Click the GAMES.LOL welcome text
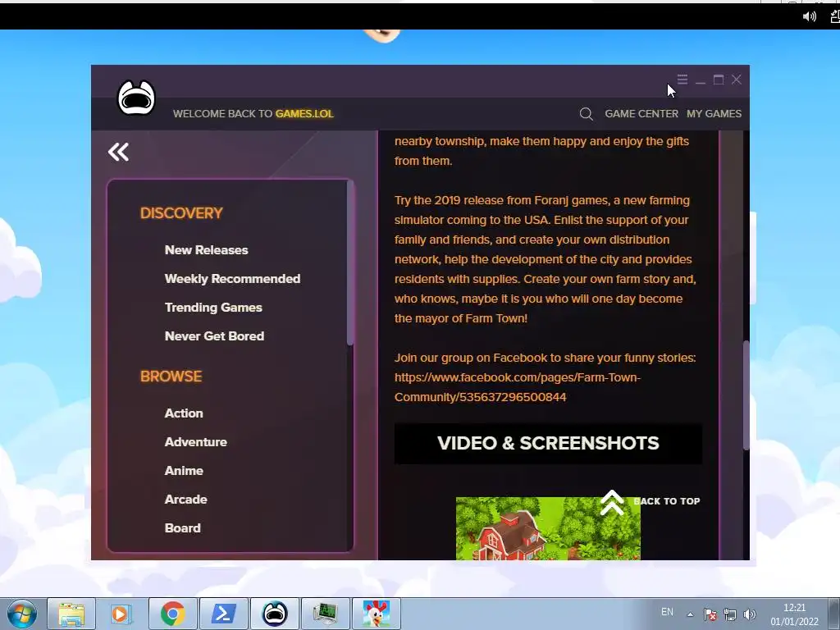Viewport: 840px width, 630px height. pos(304,113)
